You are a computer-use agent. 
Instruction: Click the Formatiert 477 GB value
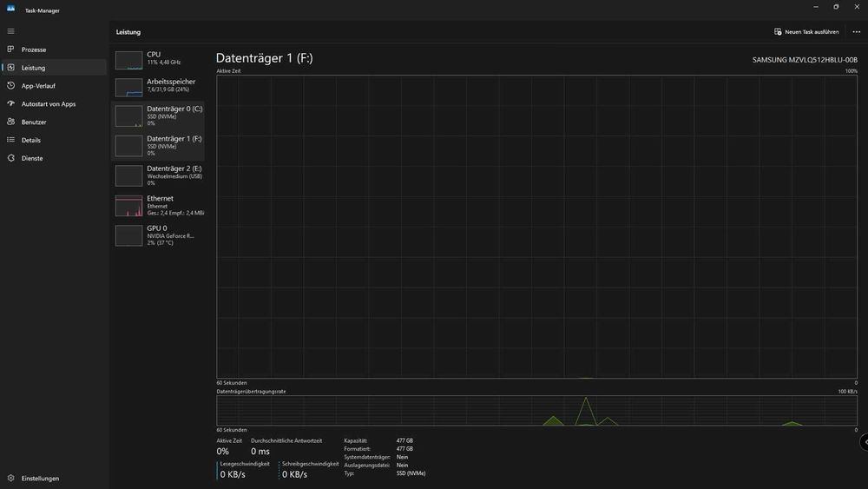(404, 449)
